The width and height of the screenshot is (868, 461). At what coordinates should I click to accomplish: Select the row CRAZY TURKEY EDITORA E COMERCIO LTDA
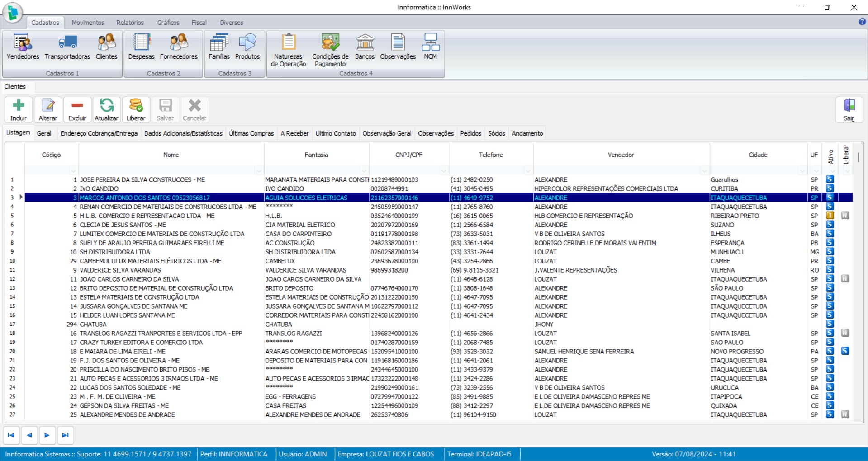pyautogui.click(x=438, y=342)
